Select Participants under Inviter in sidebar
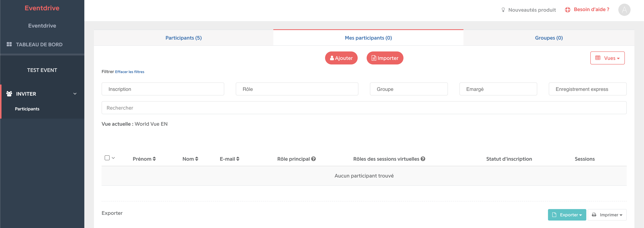Screen dimensions: 644x228 tap(27, 109)
